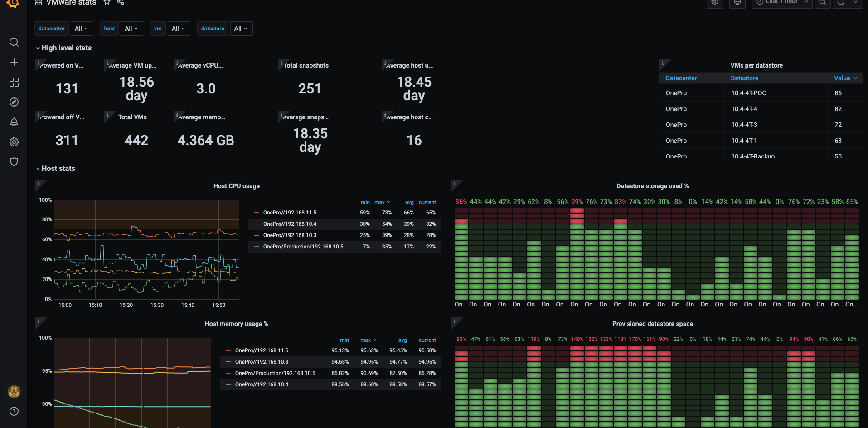This screenshot has height=428, width=868.
Task: Open the datacenter All dropdown
Action: pyautogui.click(x=82, y=29)
